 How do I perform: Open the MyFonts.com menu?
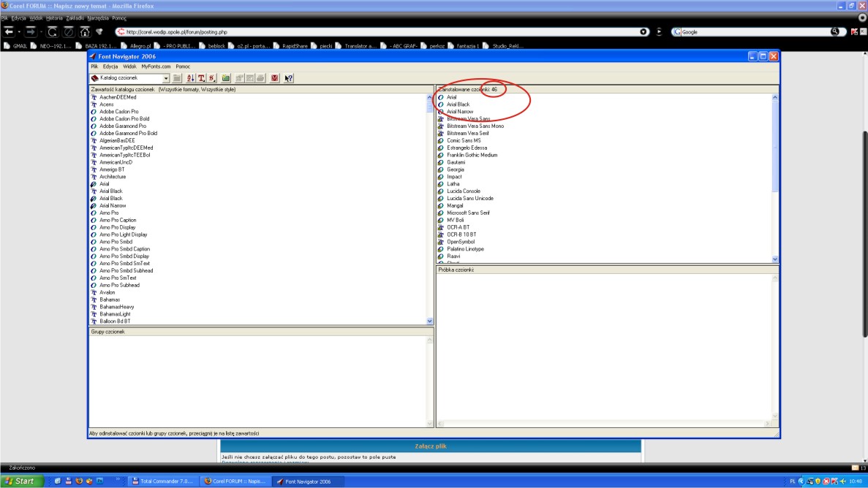click(x=156, y=66)
